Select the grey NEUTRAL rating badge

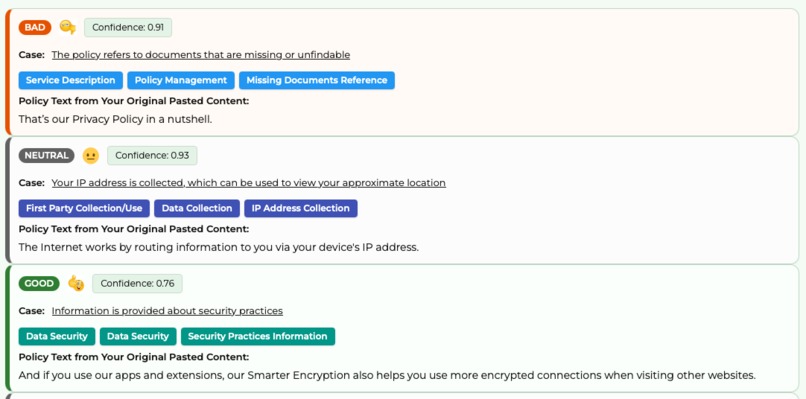click(46, 155)
